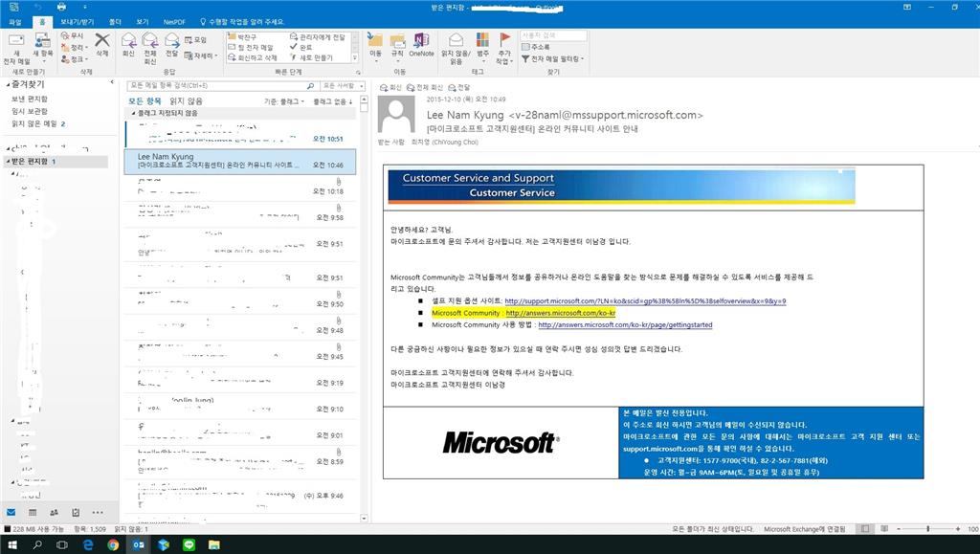
Task: Forward the email using ribbon 전달
Action: click(172, 45)
